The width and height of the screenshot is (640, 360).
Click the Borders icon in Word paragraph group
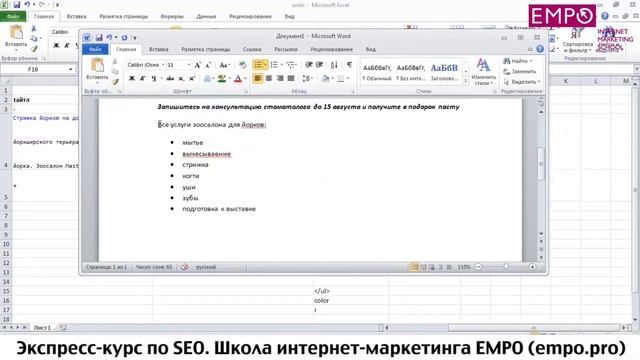341,78
